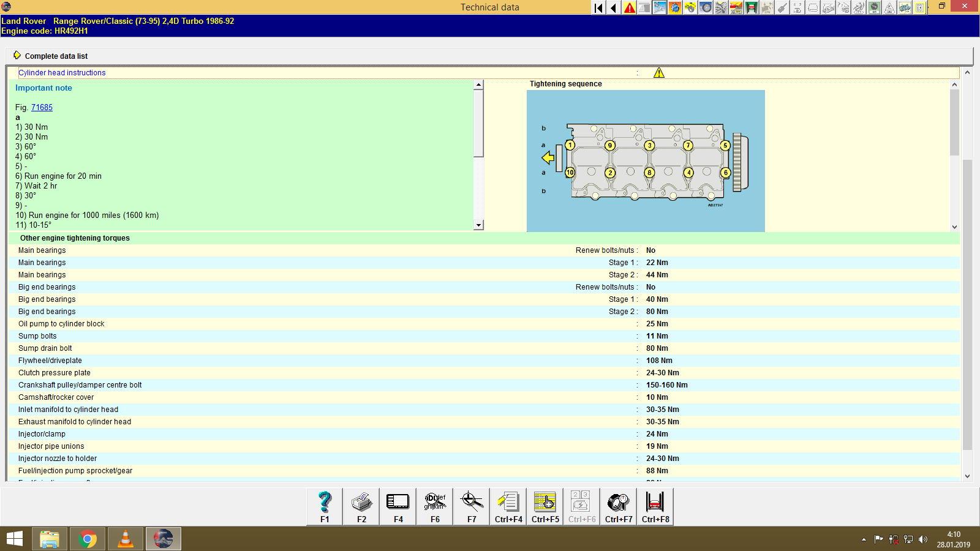Click the Cylinder head instructions link
The image size is (980, 551).
(62, 72)
